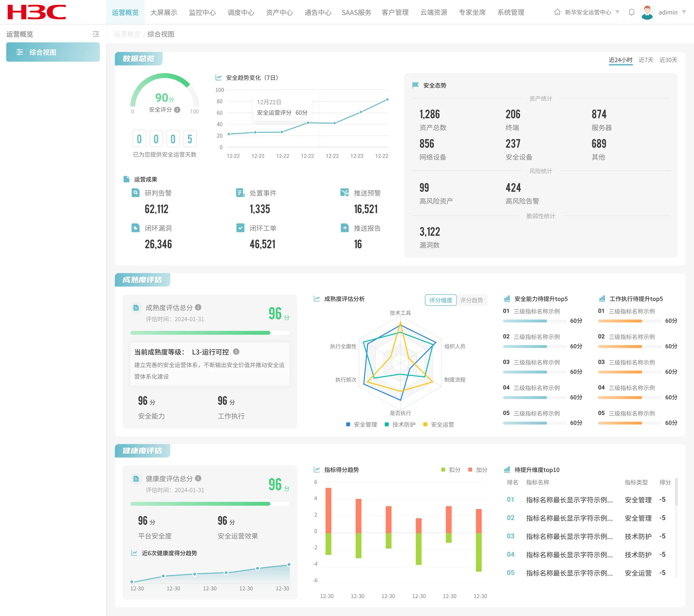Click the home icon beside 新华安全运营中心
This screenshot has height=616, width=694.
[x=557, y=12]
